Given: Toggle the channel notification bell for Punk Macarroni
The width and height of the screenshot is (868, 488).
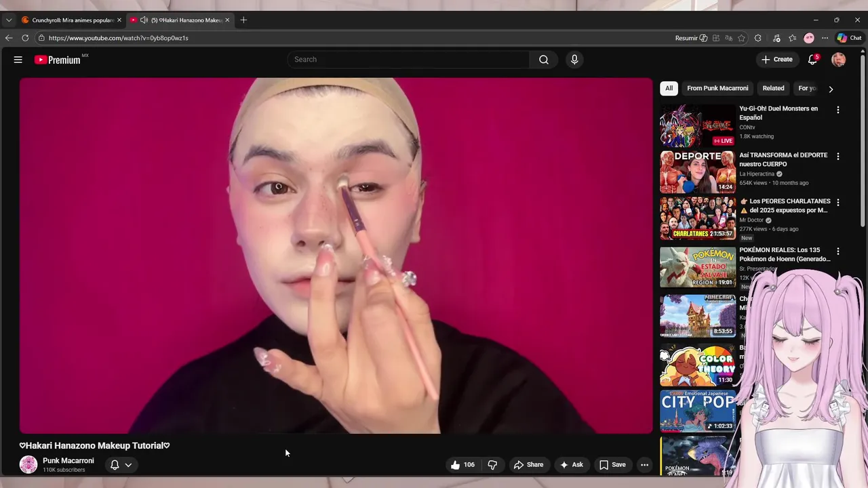Looking at the screenshot, I should pos(121,465).
